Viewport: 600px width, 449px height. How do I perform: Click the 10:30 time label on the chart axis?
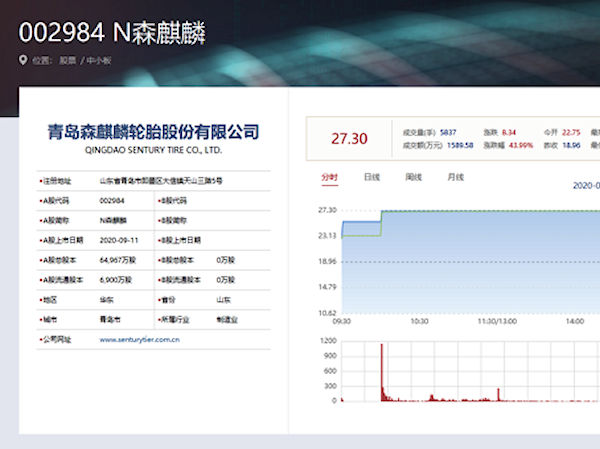point(419,321)
